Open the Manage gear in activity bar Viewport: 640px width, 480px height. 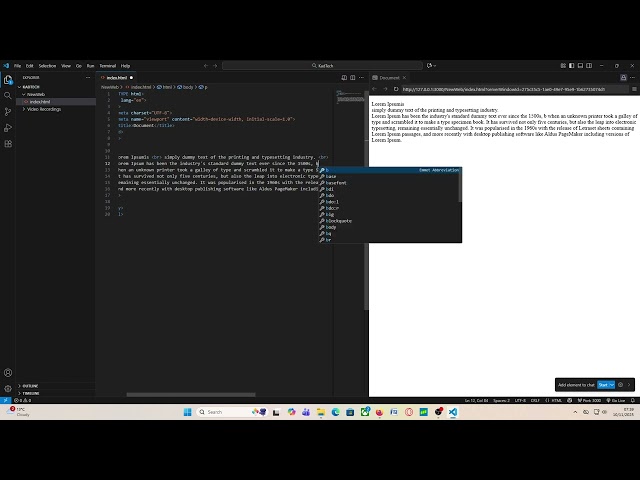8,389
